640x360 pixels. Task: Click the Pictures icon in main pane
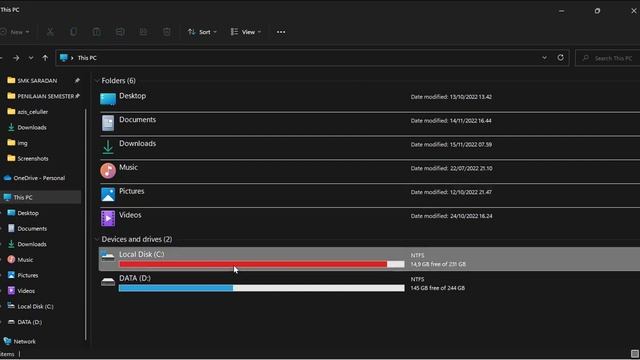click(108, 194)
